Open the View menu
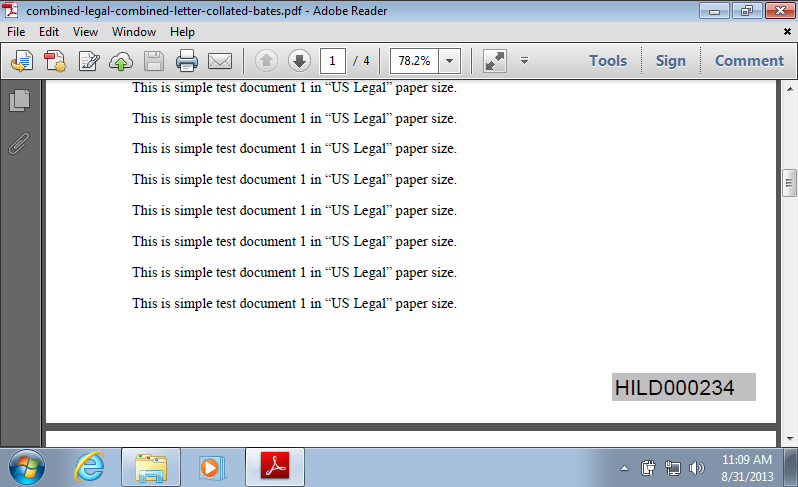The width and height of the screenshot is (798, 487). [x=85, y=32]
